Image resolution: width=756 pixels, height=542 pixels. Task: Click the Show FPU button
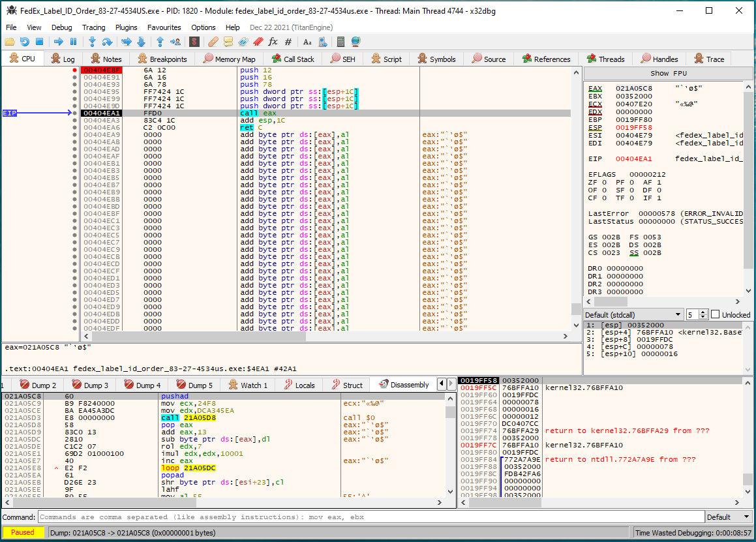point(668,73)
